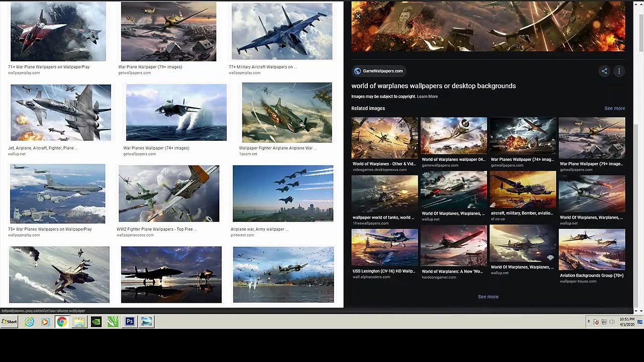Open the image viewer app in taskbar
644x362 pixels.
click(x=146, y=322)
